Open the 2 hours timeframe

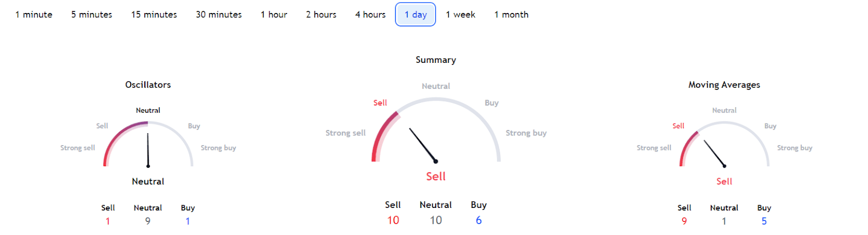pyautogui.click(x=321, y=15)
